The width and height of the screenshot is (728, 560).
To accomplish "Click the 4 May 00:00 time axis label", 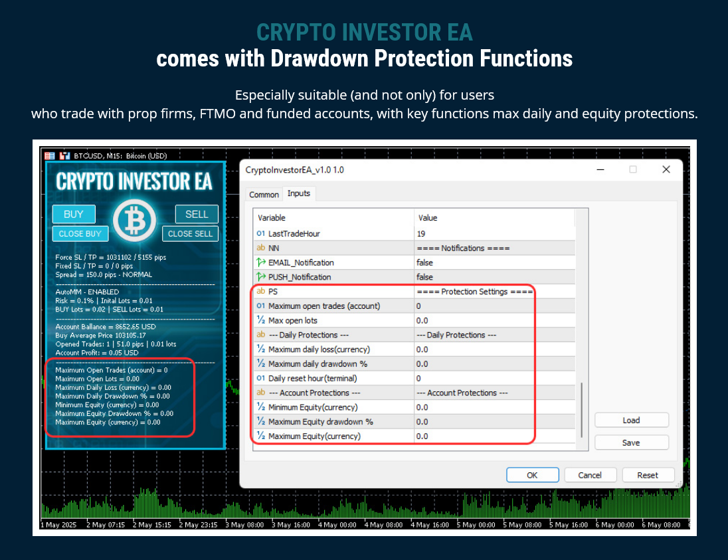I will coord(337,525).
